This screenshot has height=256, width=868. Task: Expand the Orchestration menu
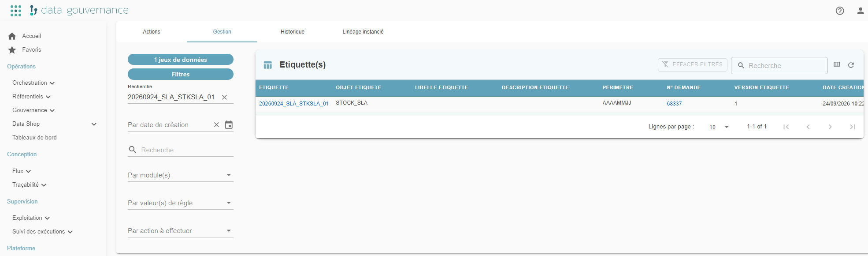pos(33,83)
